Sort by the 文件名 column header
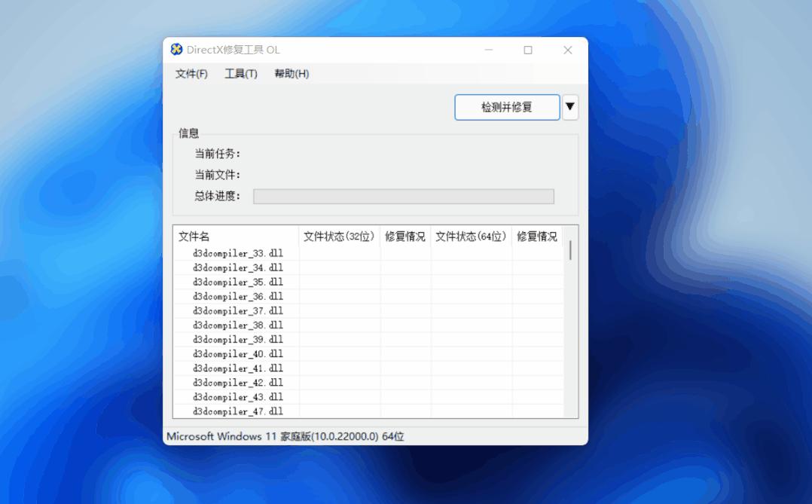 pyautogui.click(x=236, y=237)
